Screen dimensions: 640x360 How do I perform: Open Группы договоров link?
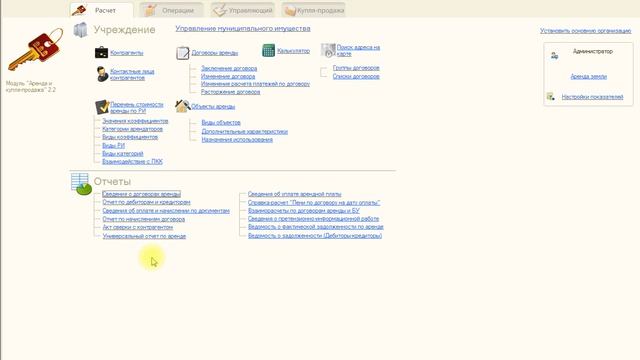[356, 68]
